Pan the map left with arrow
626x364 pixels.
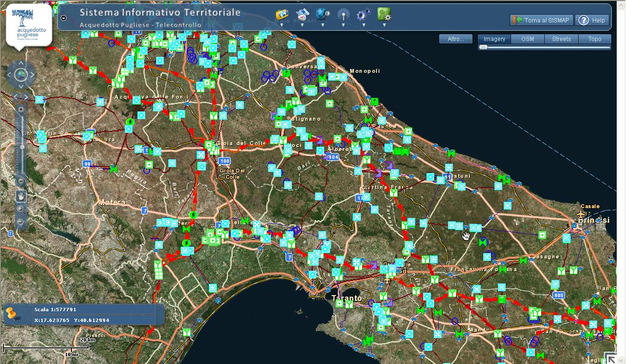click(x=9, y=75)
